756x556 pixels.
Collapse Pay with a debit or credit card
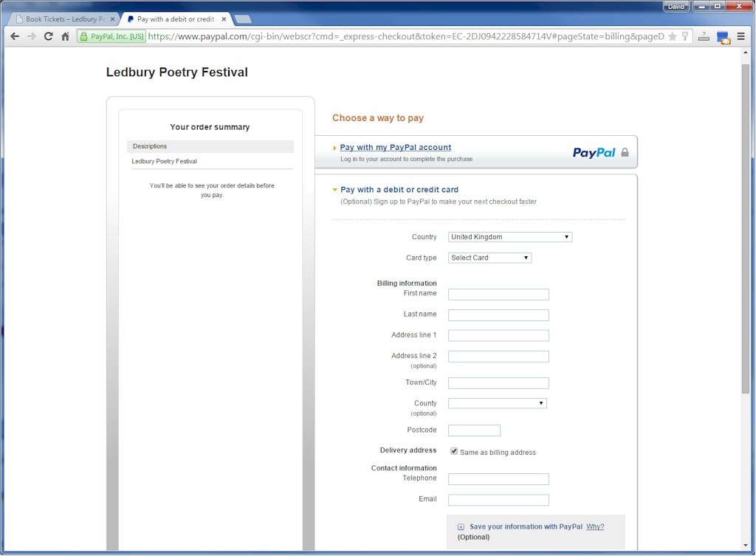(335, 190)
